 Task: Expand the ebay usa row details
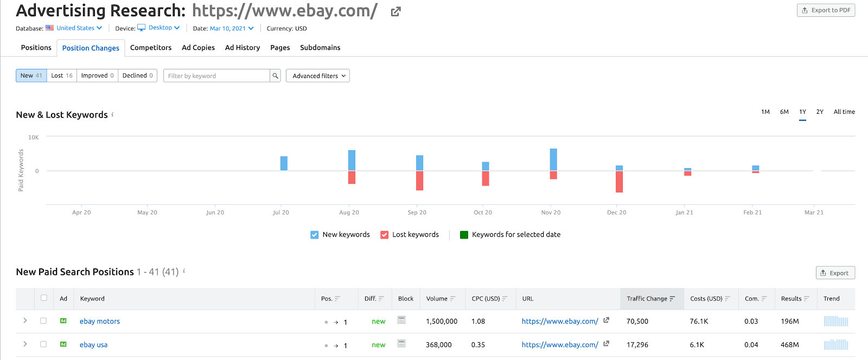pyautogui.click(x=25, y=344)
